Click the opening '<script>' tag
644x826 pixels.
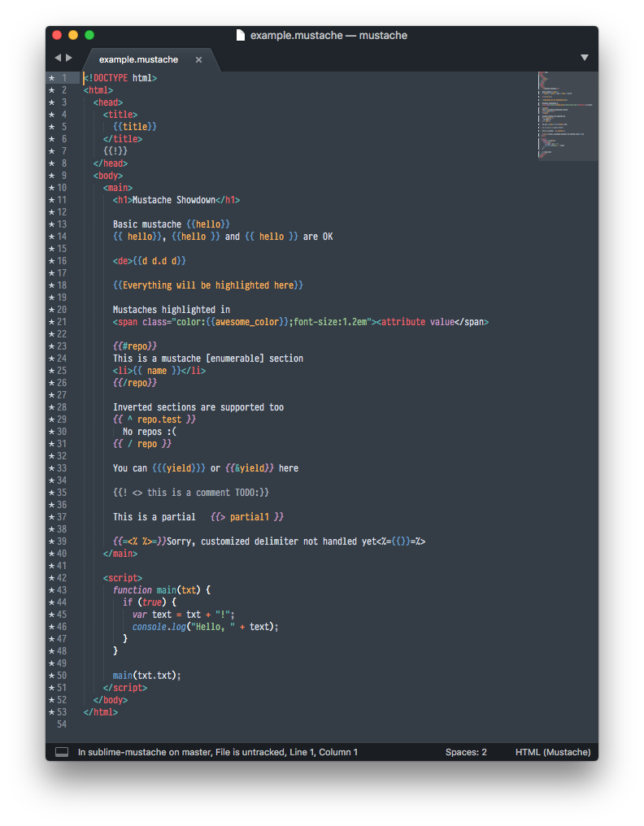tap(123, 578)
